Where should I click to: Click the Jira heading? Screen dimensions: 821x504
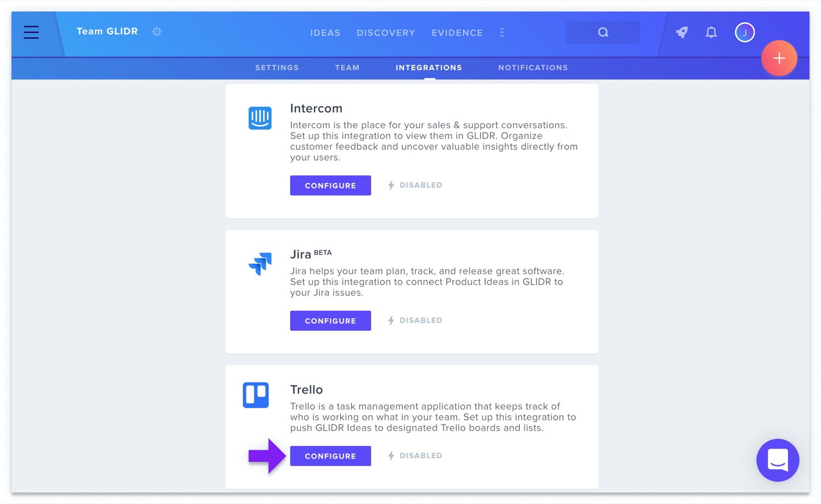point(301,254)
